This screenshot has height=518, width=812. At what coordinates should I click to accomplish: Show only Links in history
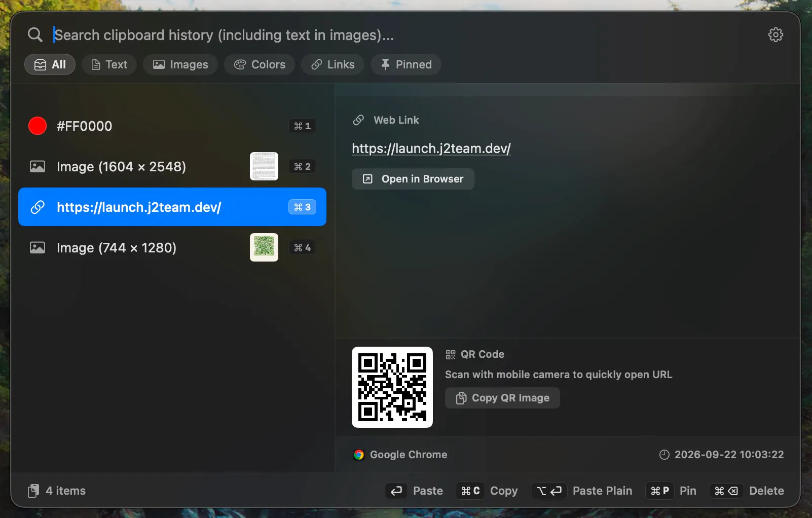(333, 64)
